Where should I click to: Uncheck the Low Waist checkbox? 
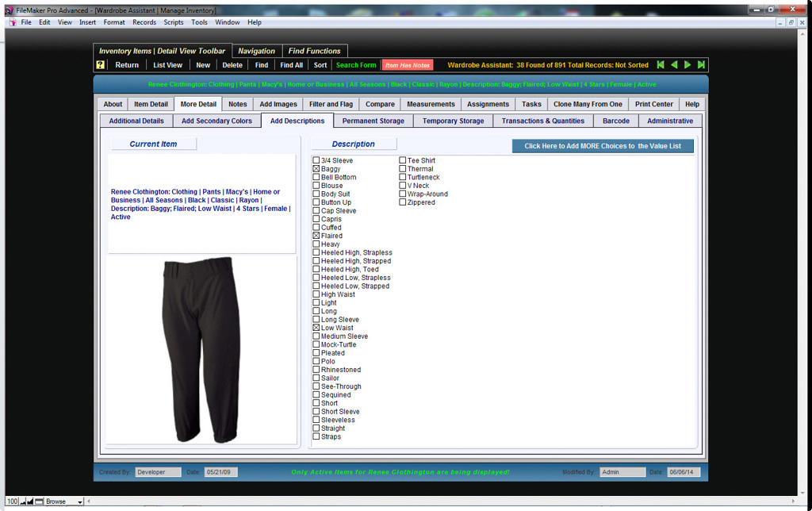pos(316,328)
